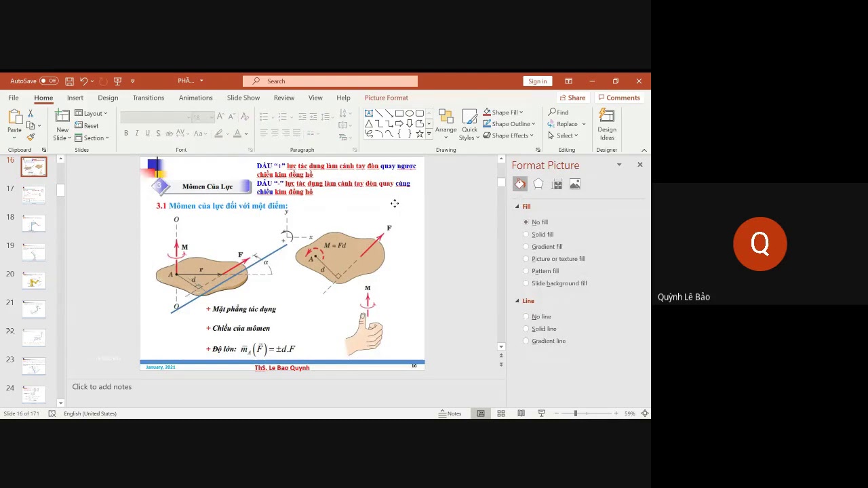Click the Replace button
This screenshot has width=868, height=488.
[567, 124]
